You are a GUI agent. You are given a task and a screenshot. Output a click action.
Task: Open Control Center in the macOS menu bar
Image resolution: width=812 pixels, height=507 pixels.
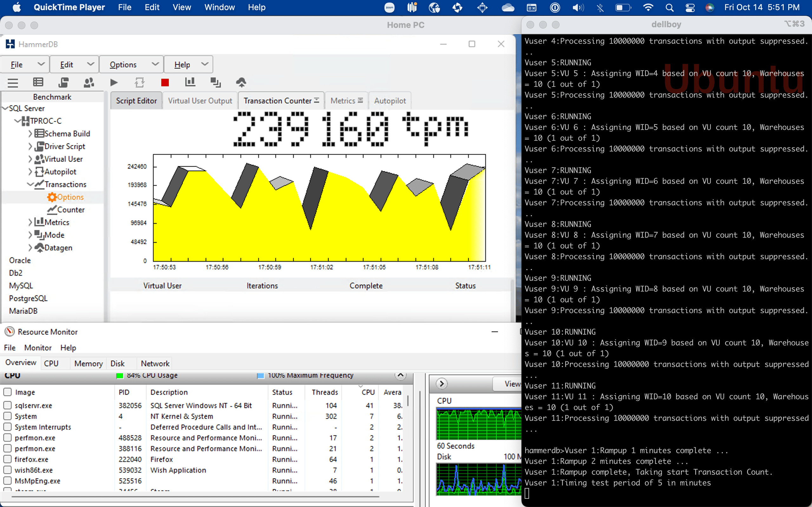pos(690,7)
